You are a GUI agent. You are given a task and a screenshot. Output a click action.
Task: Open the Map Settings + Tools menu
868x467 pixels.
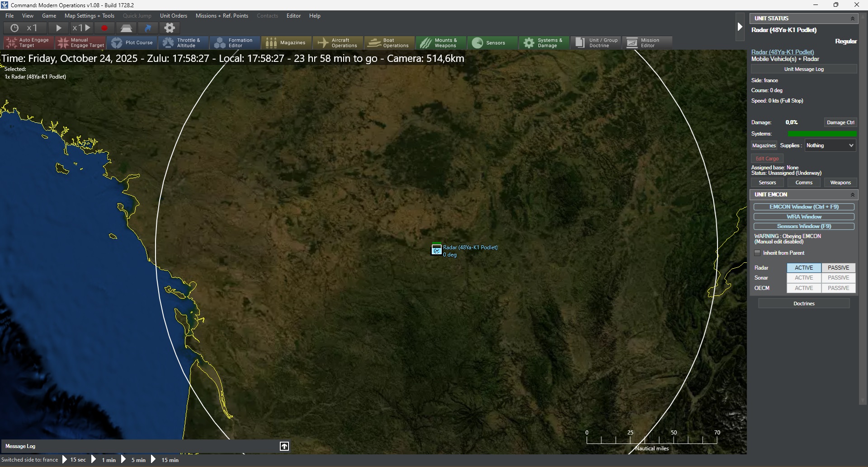point(90,16)
